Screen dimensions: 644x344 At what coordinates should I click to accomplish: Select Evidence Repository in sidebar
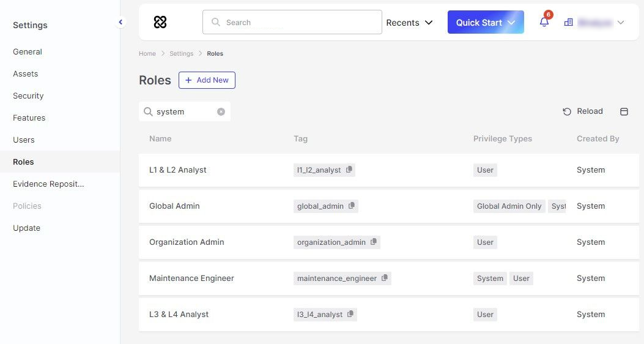coord(48,184)
